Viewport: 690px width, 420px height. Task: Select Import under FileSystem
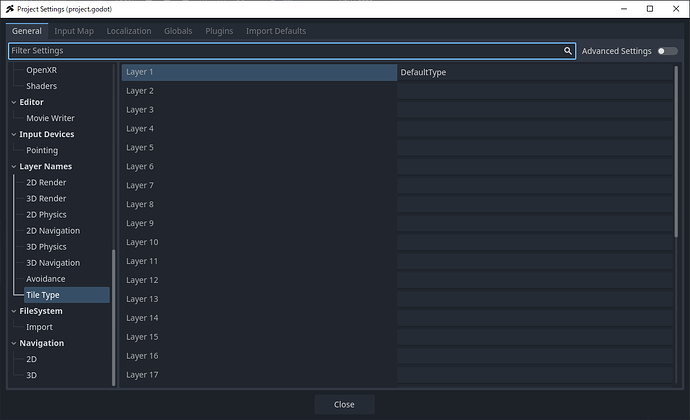coord(39,327)
